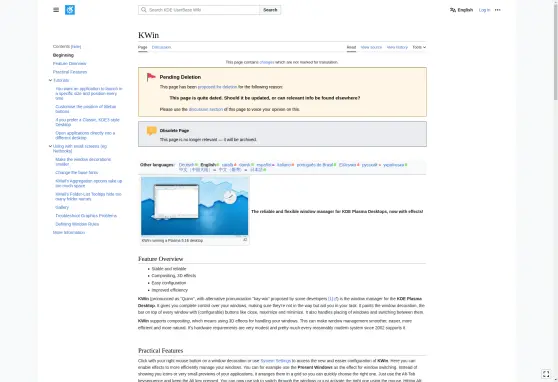Image resolution: width=558 pixels, height=382 pixels.
Task: Jump to Troubleshoot Graphics Problems
Action: (86, 216)
